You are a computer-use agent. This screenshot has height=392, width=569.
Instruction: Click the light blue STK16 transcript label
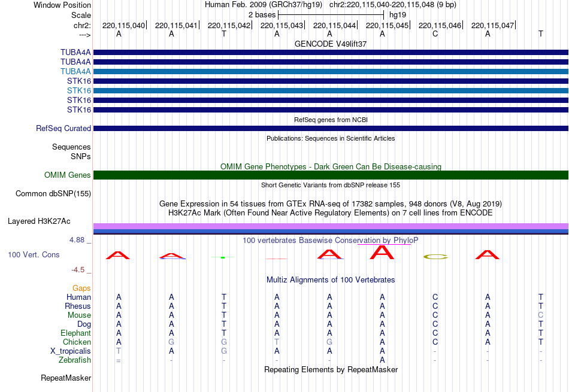(x=78, y=90)
